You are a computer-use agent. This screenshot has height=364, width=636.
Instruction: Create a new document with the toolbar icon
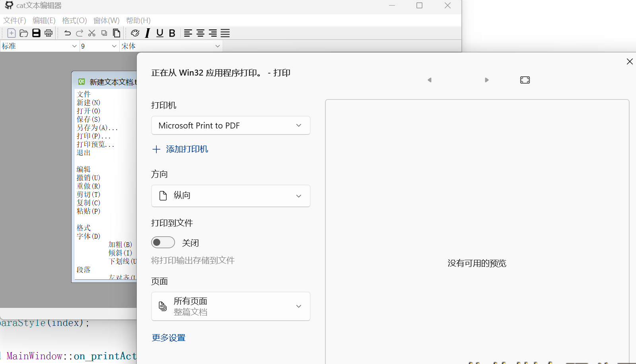[12, 33]
